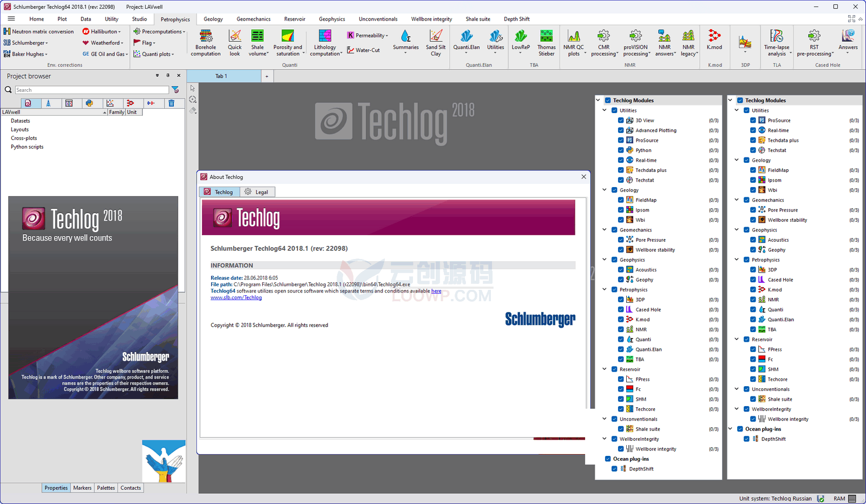The width and height of the screenshot is (866, 504).
Task: Open the 'here' open source terms link
Action: pyautogui.click(x=436, y=291)
